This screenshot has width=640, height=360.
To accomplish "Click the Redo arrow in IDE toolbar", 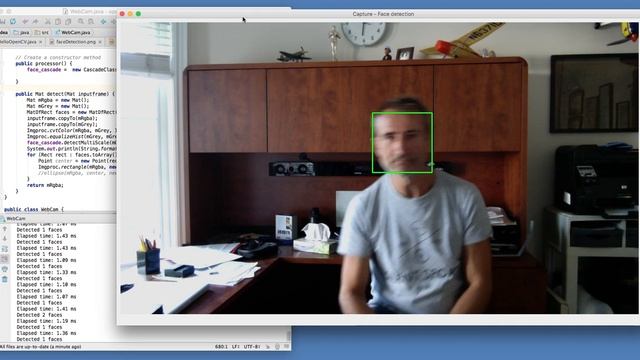I will [x=36, y=21].
